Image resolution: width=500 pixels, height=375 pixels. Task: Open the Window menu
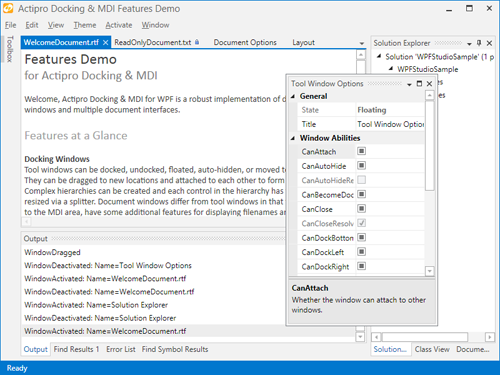(155, 25)
